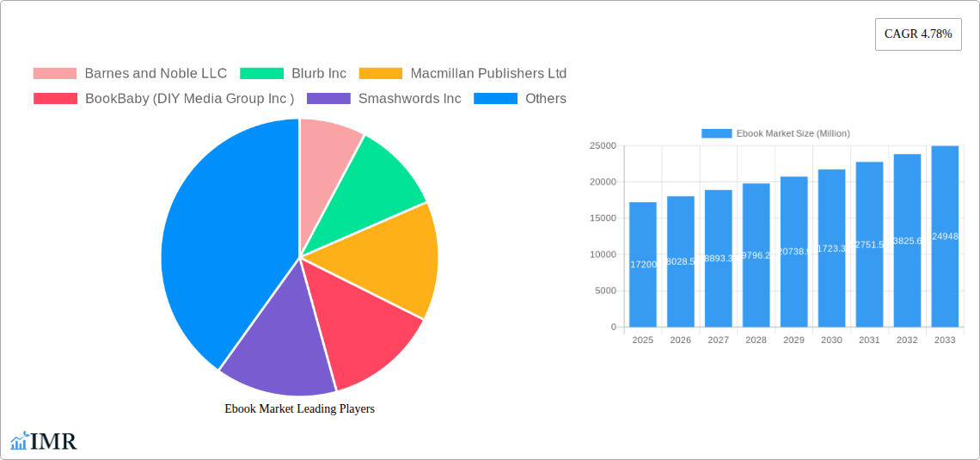Select the green Blurb Inc pie slice

click(375, 187)
